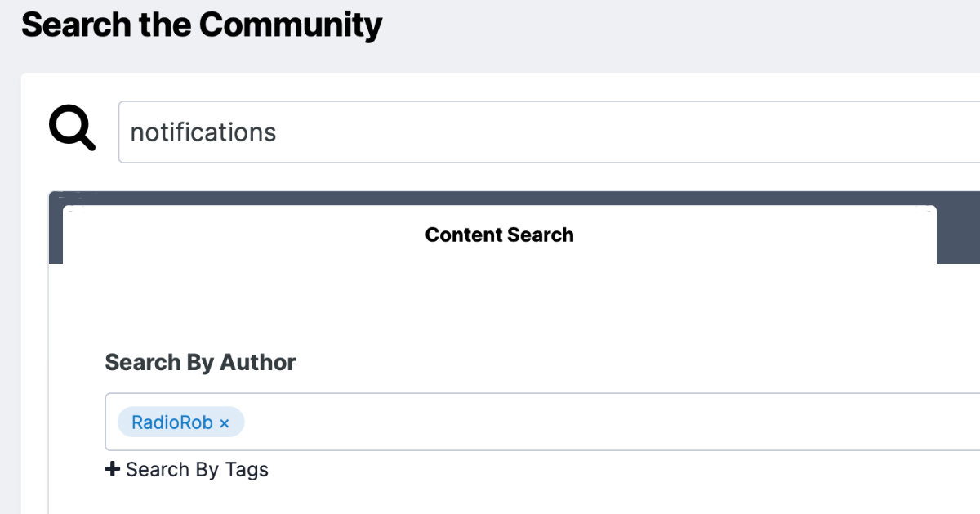Click the Content Search tab title text
Image resolution: width=980 pixels, height=514 pixels.
pyautogui.click(x=500, y=235)
